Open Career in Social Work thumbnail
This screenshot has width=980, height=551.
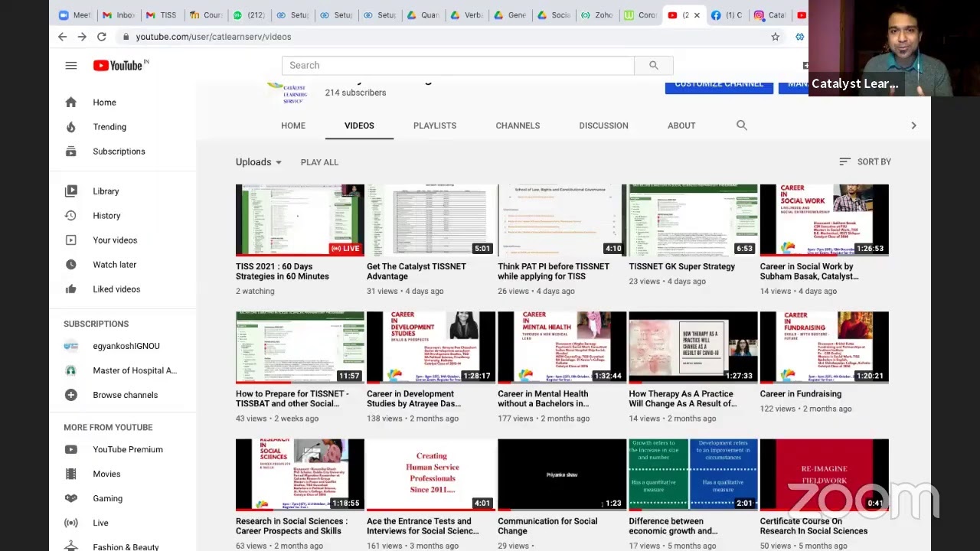(825, 220)
